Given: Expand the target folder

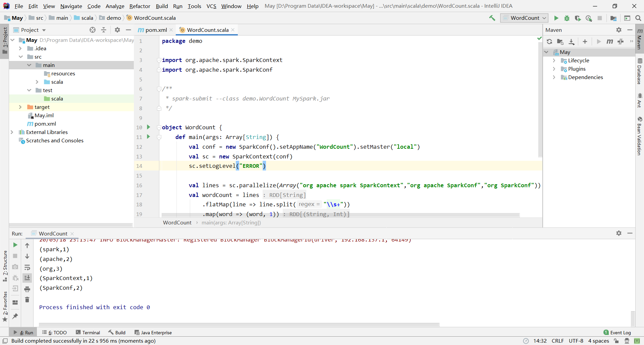Looking at the screenshot, I should 20,107.
